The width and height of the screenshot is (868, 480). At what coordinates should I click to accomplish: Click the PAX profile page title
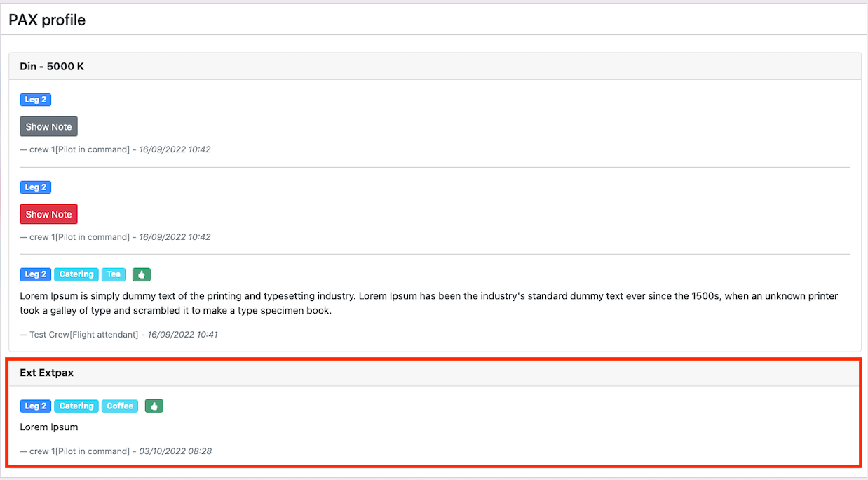(47, 20)
